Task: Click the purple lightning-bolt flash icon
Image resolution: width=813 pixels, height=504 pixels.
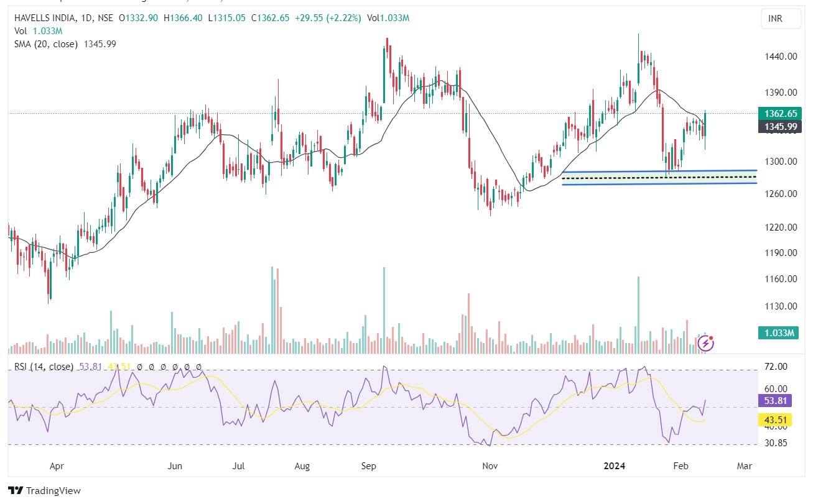Action: tap(705, 343)
